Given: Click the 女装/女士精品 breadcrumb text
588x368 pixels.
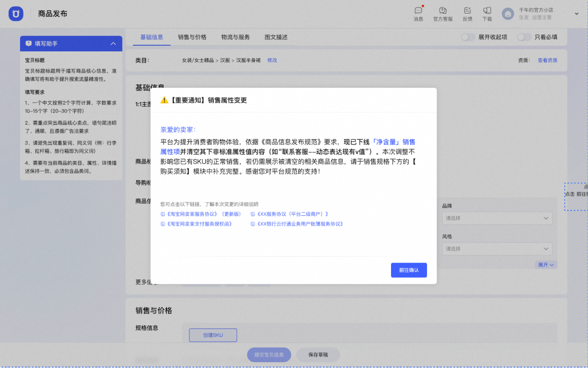Looking at the screenshot, I should click(198, 60).
